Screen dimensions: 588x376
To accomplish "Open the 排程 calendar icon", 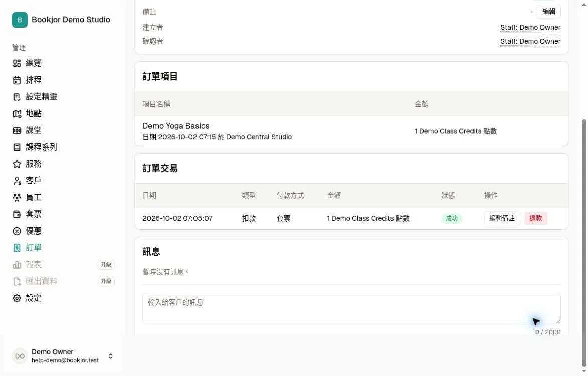I will click(17, 80).
